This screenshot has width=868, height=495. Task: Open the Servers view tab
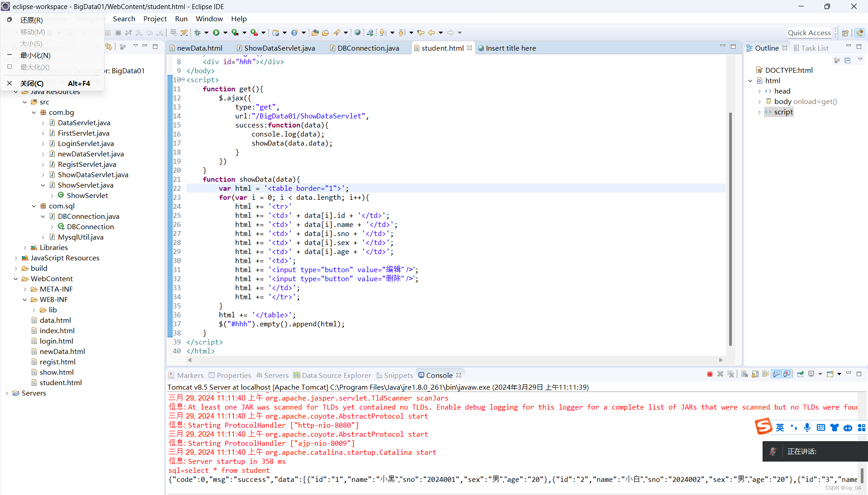click(272, 375)
